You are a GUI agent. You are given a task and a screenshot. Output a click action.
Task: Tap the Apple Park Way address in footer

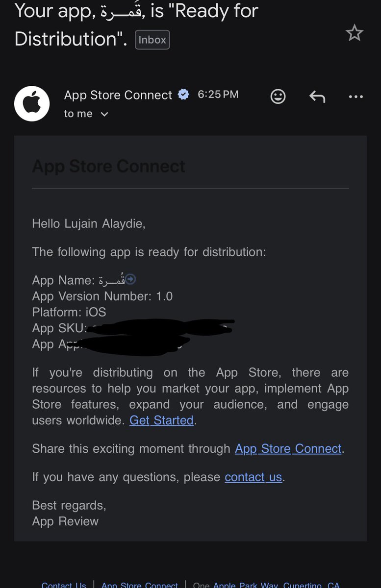pos(266,585)
